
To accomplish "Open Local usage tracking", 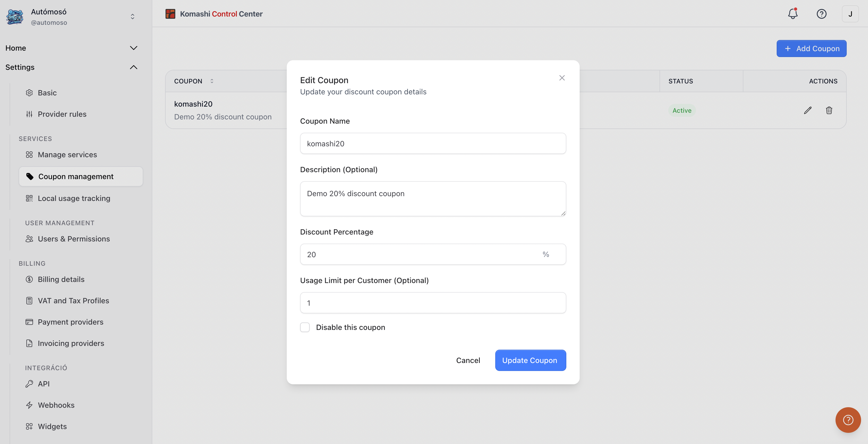I will [74, 198].
